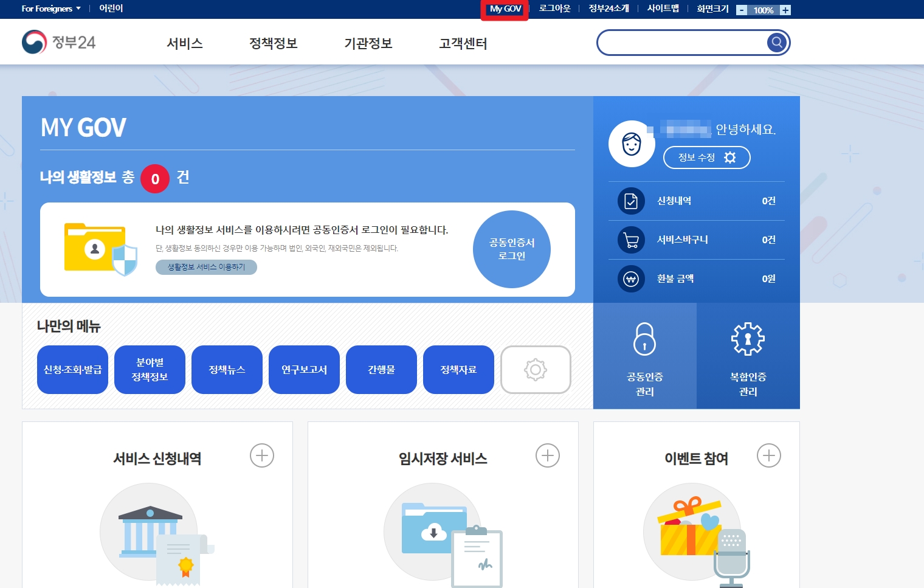This screenshot has width=924, height=588.
Task: Expand 서비스 신청내역 with plus icon
Action: pos(262,455)
